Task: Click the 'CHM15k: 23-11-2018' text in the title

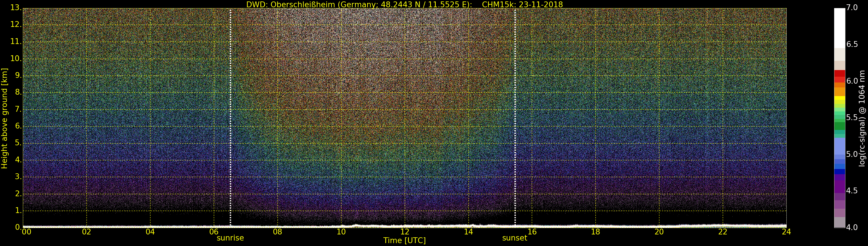Action: 522,4
